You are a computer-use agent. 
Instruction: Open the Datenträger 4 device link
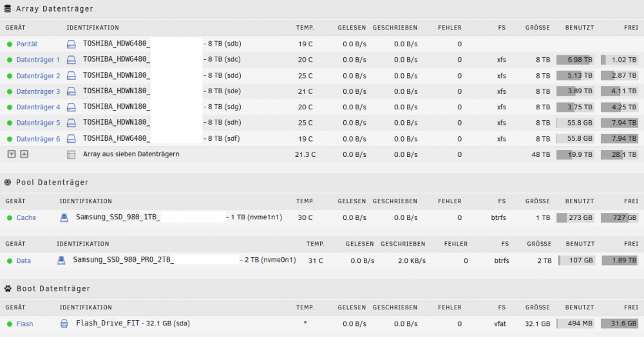38,107
